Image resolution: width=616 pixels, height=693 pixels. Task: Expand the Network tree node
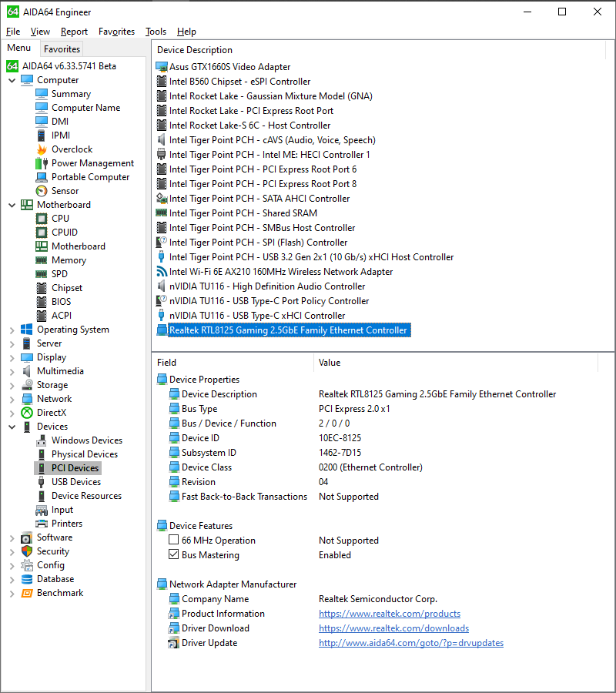[x=12, y=400]
